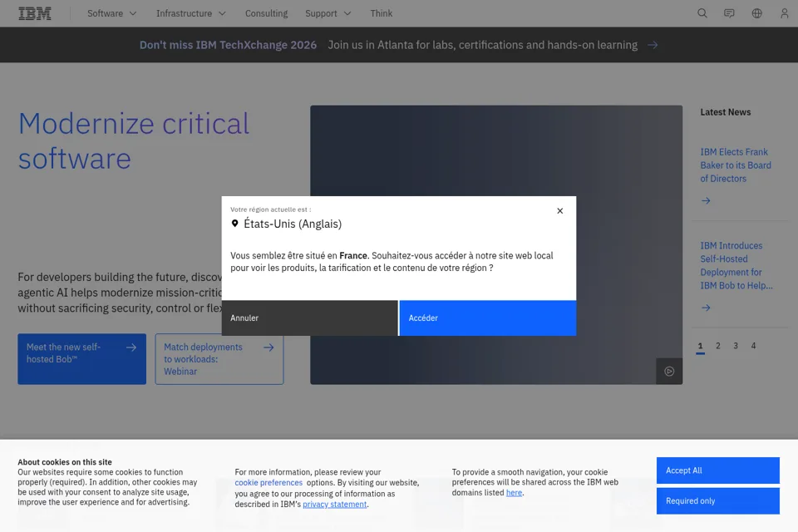Click the IBM logo
Screen dimensions: 798x532
point(35,13)
